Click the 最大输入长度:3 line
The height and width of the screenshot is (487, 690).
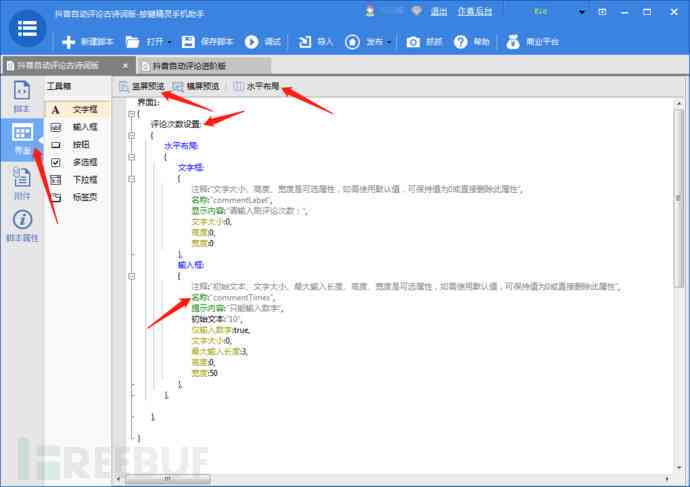point(220,352)
